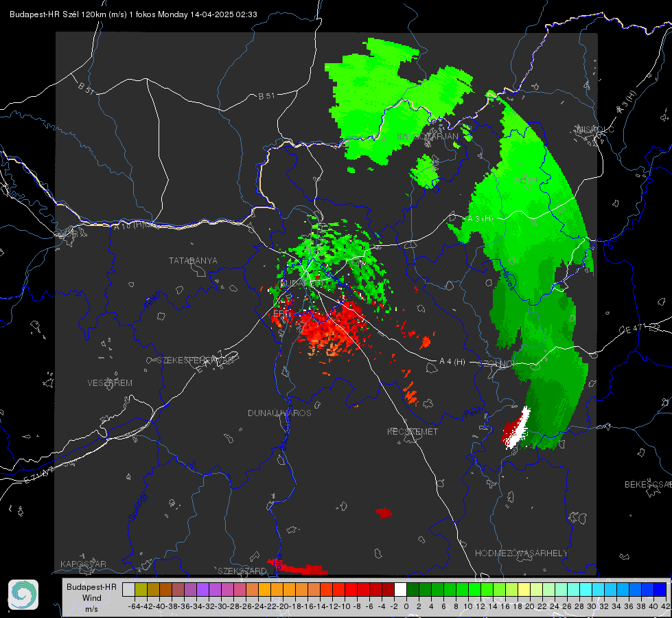Click the HODMEZOVASARHELY city label
This screenshot has width=672, height=618.
[x=521, y=553]
